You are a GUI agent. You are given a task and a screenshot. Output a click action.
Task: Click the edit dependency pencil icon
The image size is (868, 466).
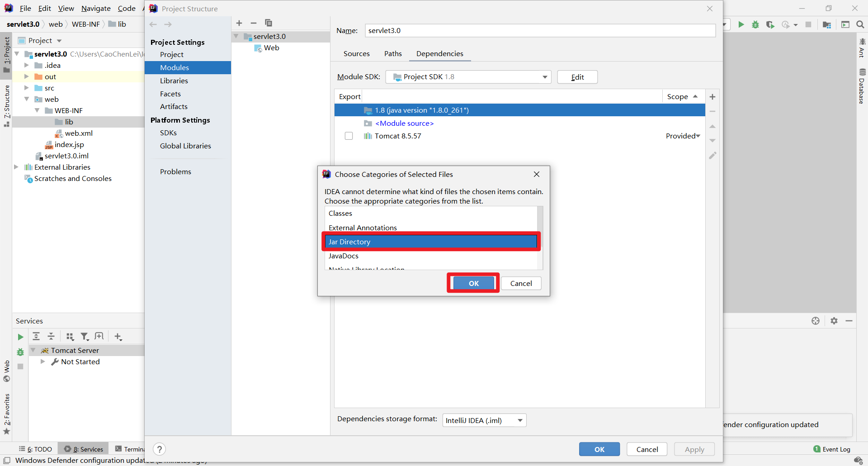(712, 156)
